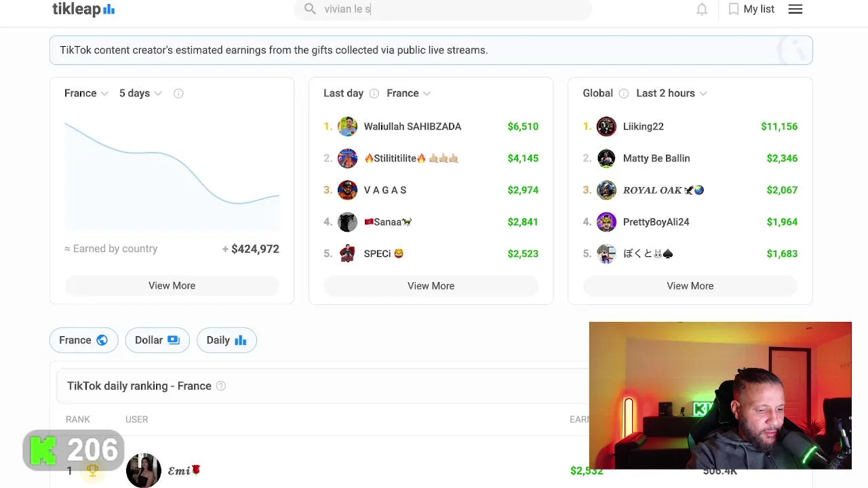Click the $4,145 earnings value
This screenshot has width=868, height=488.
coord(523,159)
